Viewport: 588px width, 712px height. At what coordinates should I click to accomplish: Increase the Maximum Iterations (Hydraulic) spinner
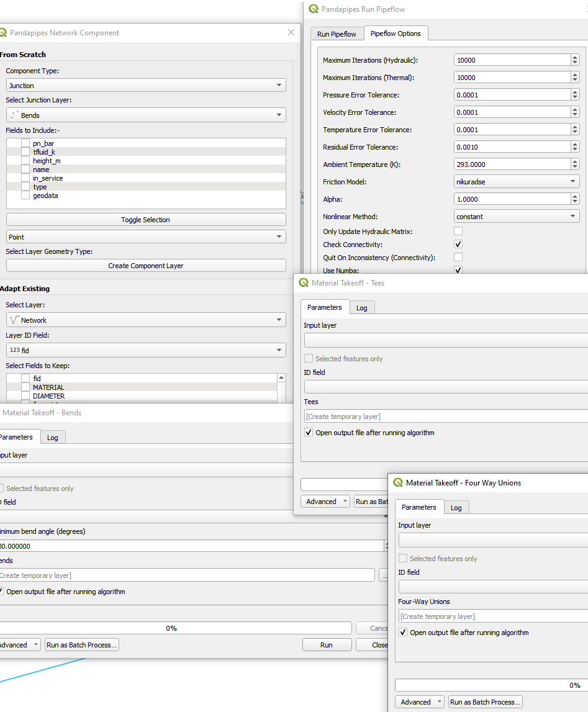[x=575, y=57]
